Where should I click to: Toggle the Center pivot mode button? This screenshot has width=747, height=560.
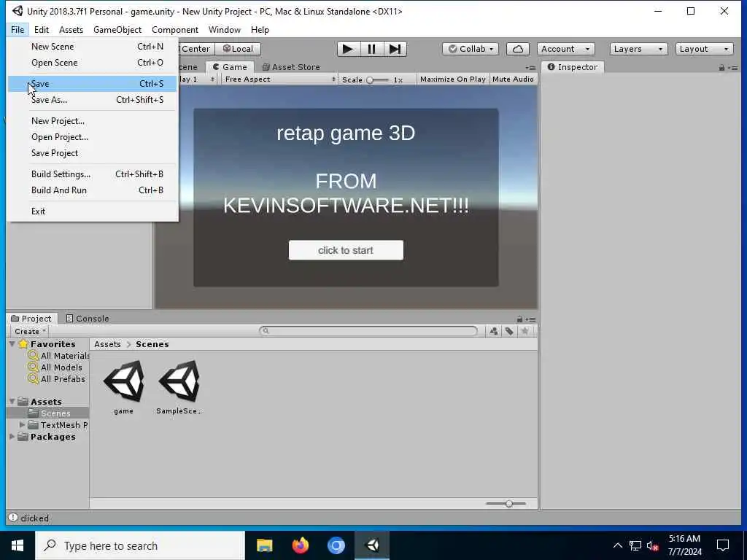click(196, 49)
